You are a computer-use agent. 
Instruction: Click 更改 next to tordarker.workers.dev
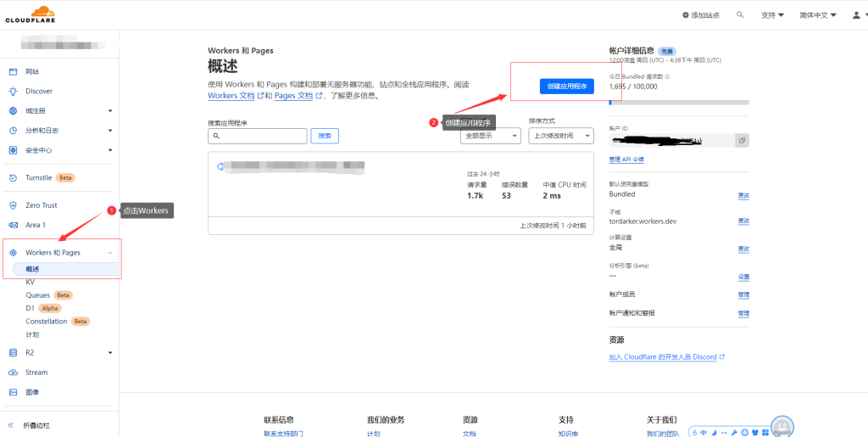tap(743, 221)
